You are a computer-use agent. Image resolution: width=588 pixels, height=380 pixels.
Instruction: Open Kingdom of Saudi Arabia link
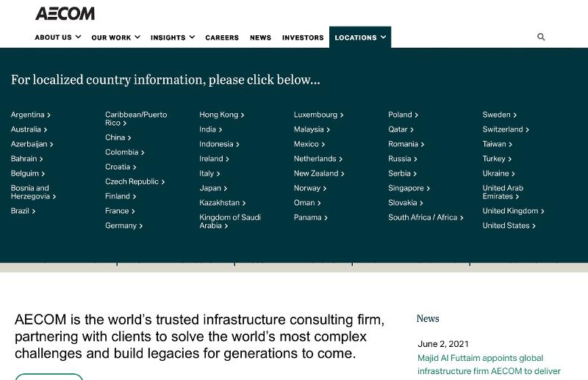(230, 221)
